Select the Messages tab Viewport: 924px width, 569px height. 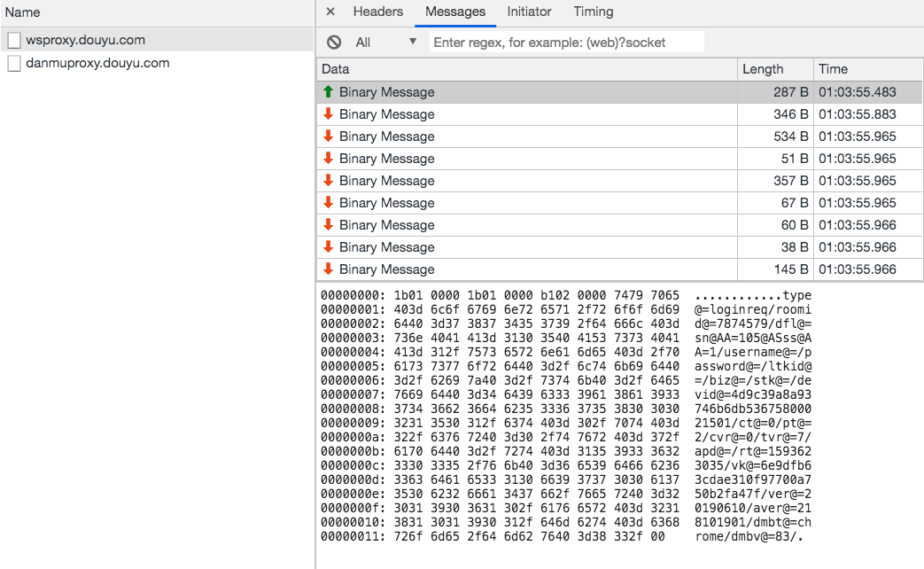click(x=455, y=12)
